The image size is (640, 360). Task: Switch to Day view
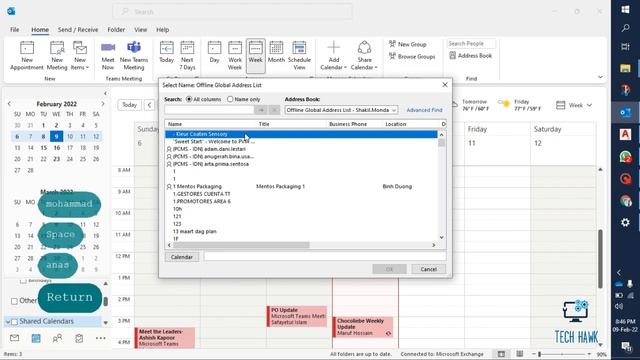point(214,52)
